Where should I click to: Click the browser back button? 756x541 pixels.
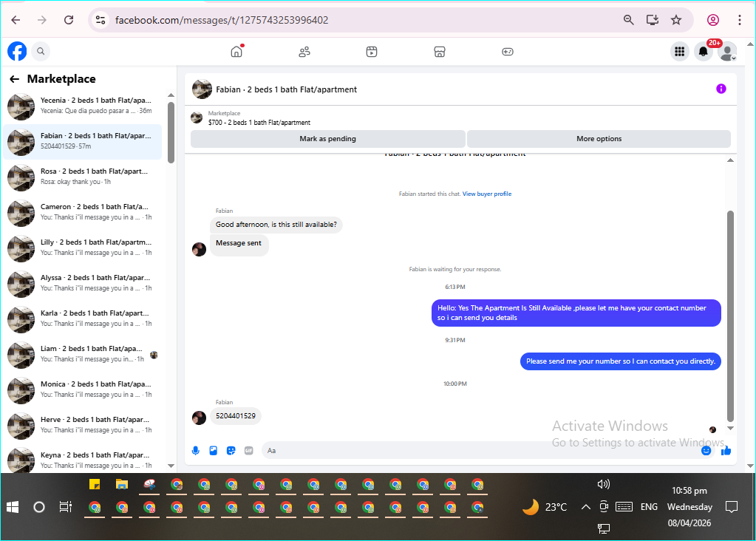[16, 20]
